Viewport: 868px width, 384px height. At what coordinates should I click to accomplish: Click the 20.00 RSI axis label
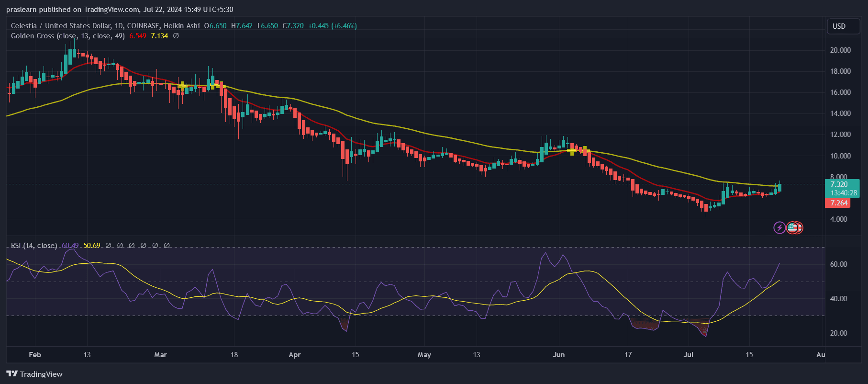coord(838,333)
